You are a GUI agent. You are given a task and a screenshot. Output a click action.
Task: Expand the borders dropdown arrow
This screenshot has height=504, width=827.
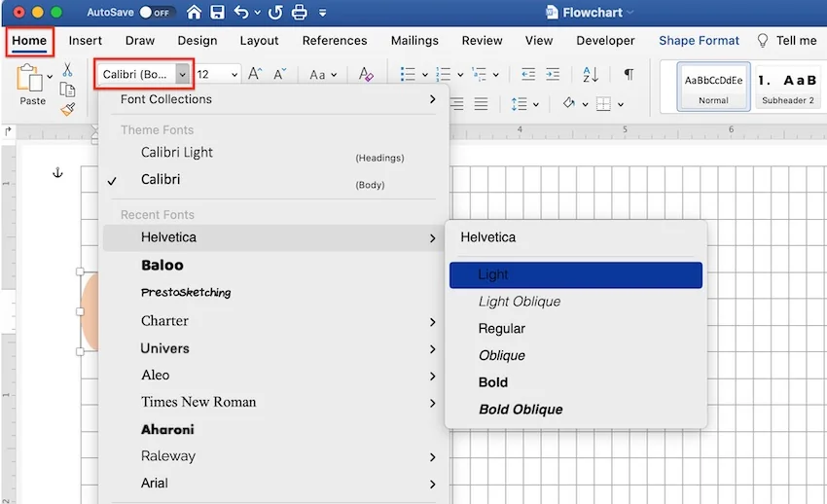click(621, 104)
